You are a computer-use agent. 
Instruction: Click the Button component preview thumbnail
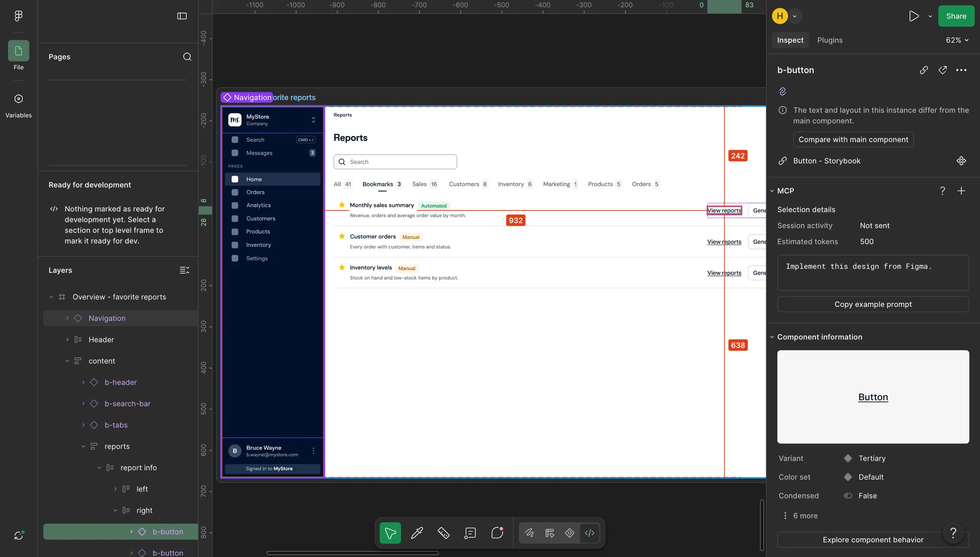873,396
